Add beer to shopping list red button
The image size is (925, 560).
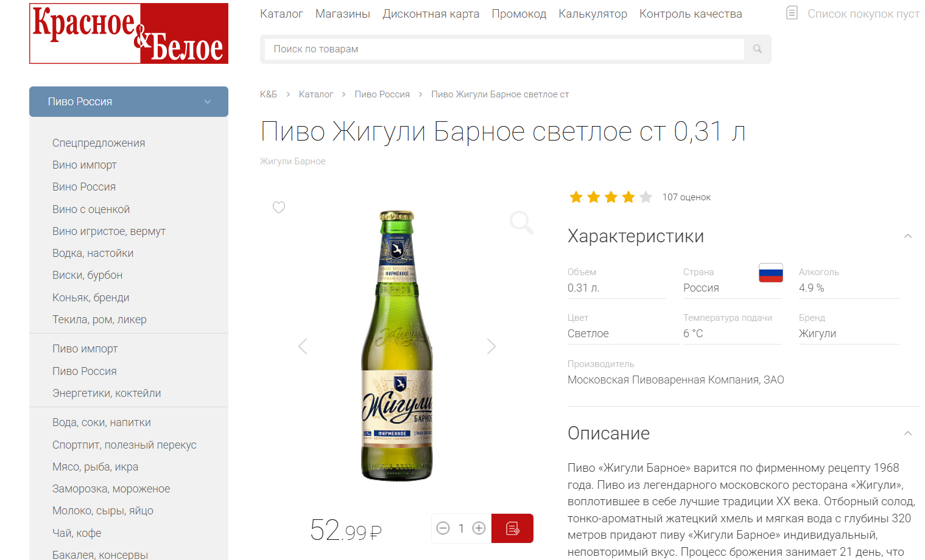[512, 528]
